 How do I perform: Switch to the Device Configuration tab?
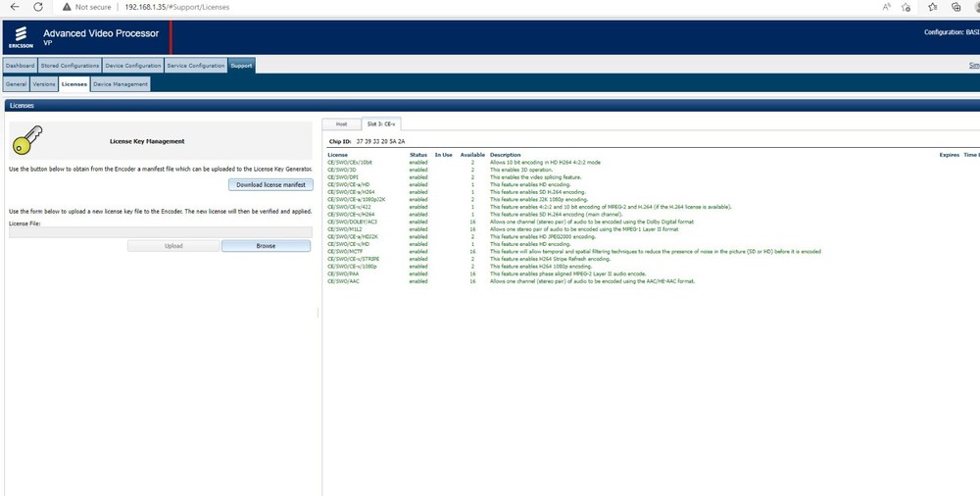click(133, 66)
